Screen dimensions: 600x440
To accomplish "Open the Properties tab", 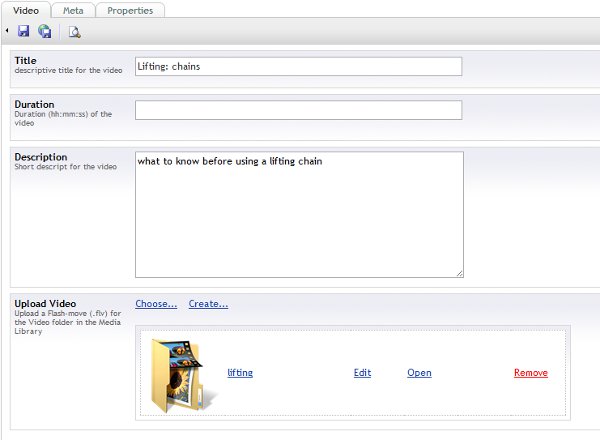I will click(130, 10).
